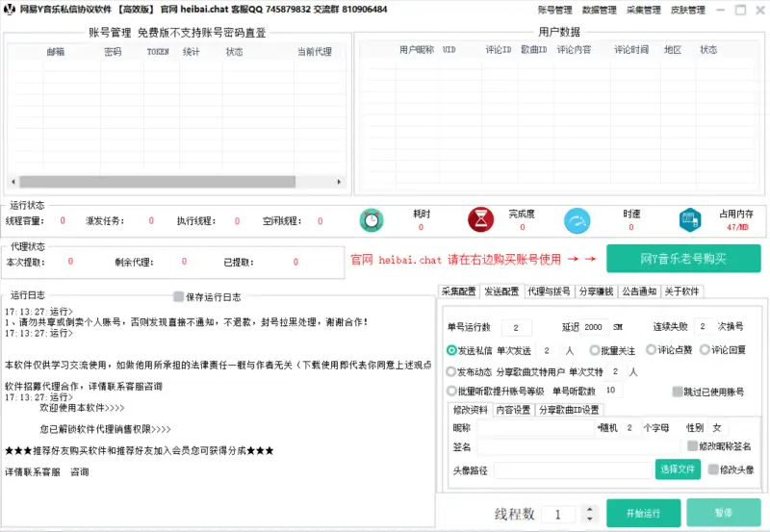The width and height of the screenshot is (770, 532).
Task: Select the 批量关注 radio button
Action: [x=595, y=350]
